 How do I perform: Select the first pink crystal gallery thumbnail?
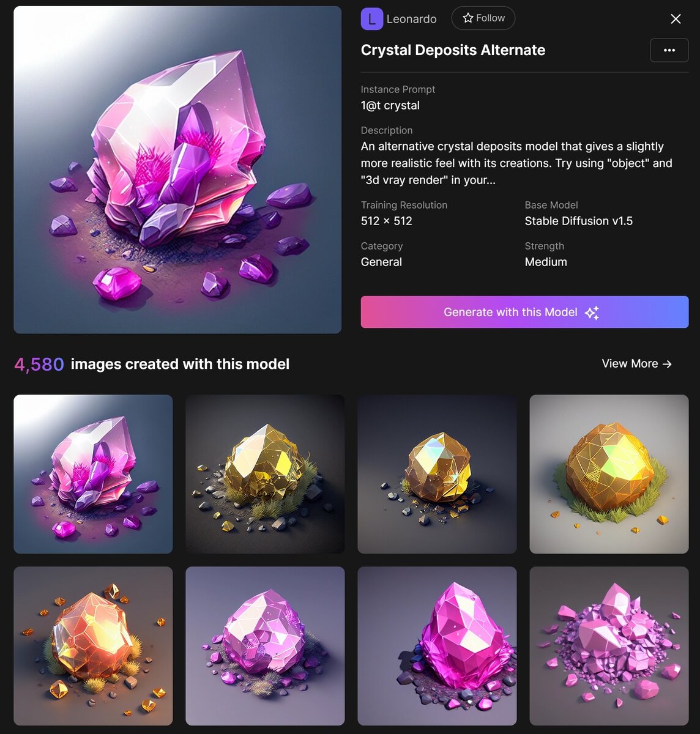pyautogui.click(x=93, y=474)
